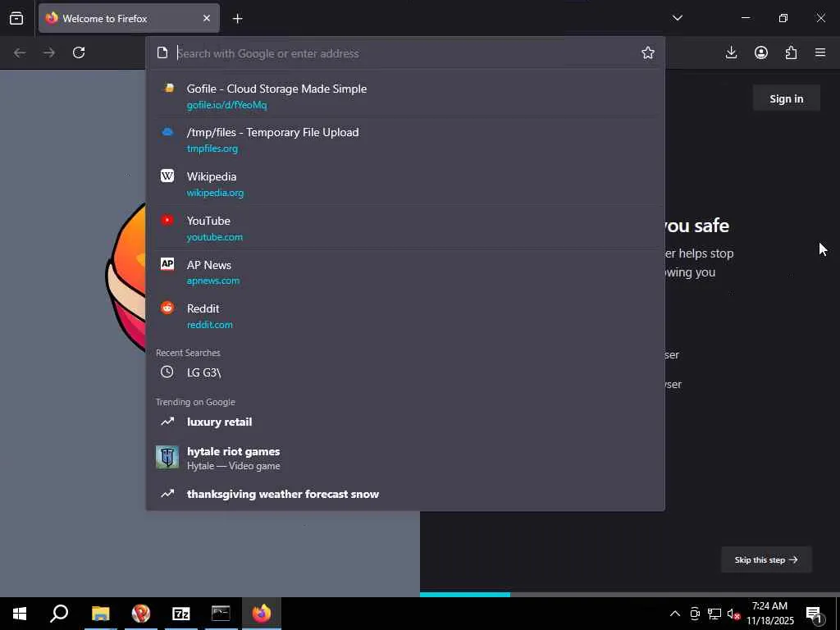Open Windows taskbar search
The width and height of the screenshot is (840, 630).
pyautogui.click(x=59, y=614)
